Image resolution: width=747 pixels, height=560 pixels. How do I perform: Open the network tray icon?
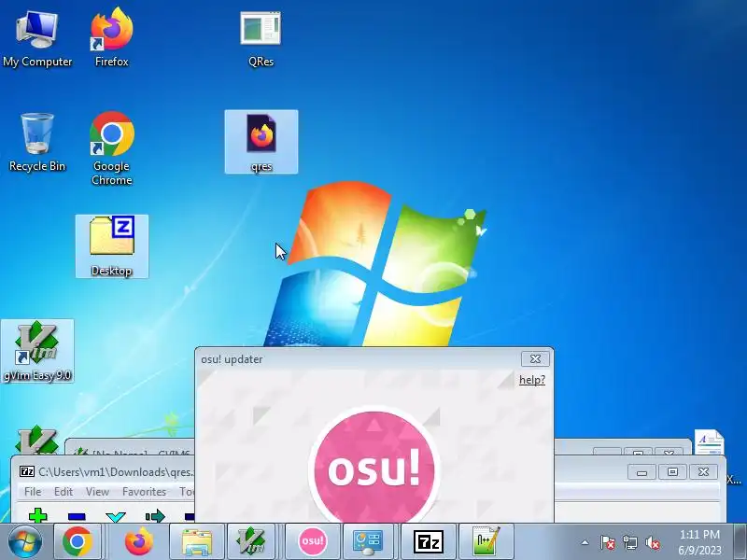[x=629, y=542]
